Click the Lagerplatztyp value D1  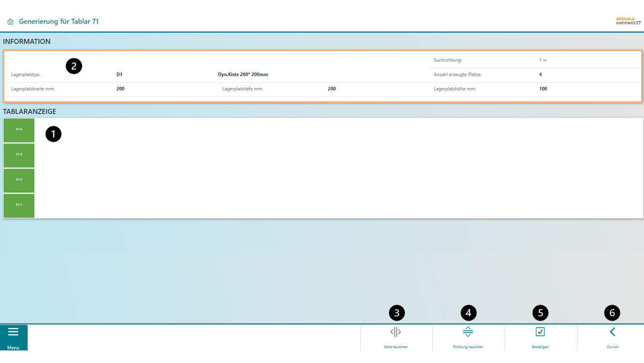pyautogui.click(x=119, y=75)
